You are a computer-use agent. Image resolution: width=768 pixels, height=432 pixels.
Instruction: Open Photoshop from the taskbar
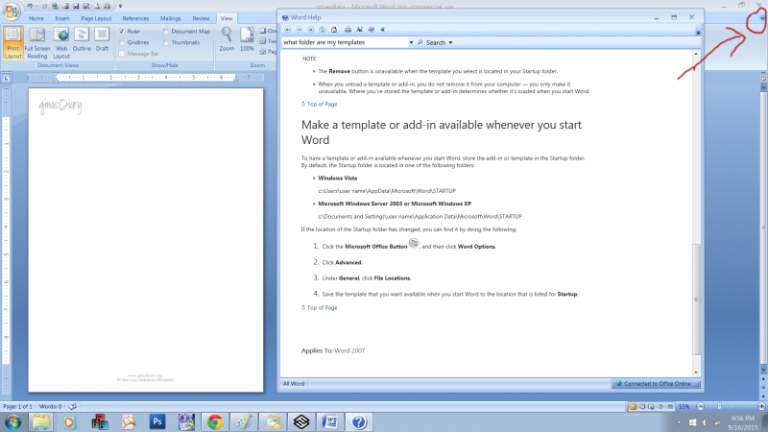(157, 422)
